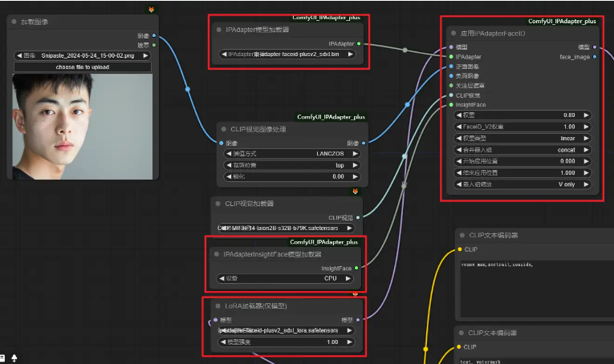The image size is (614, 364).
Task: Click the 正面图像 input port of 应用IPAdapterFaceID
Action: 451,67
